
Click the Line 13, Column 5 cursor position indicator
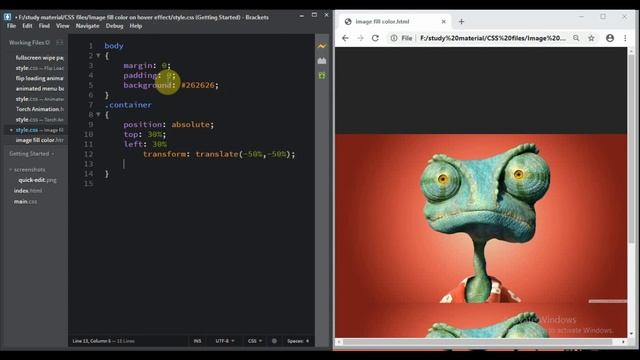pyautogui.click(x=91, y=341)
